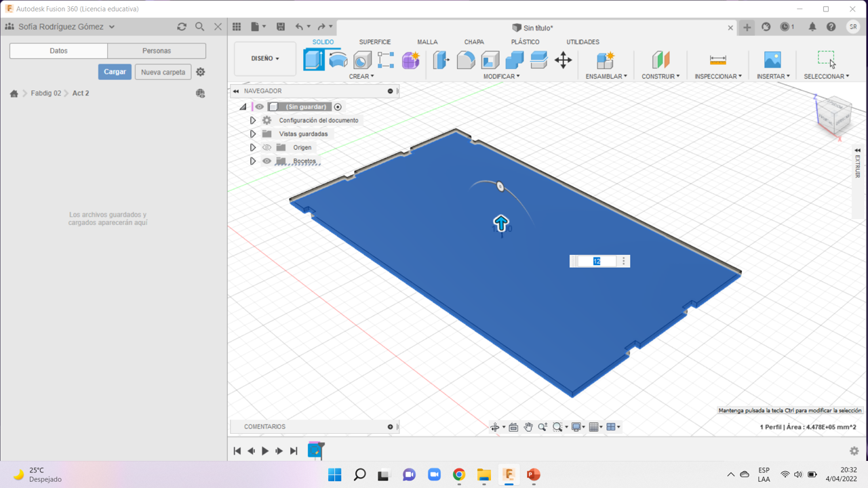This screenshot has height=488, width=868.
Task: Switch to the Personas tab in left panel
Action: [x=156, y=50]
